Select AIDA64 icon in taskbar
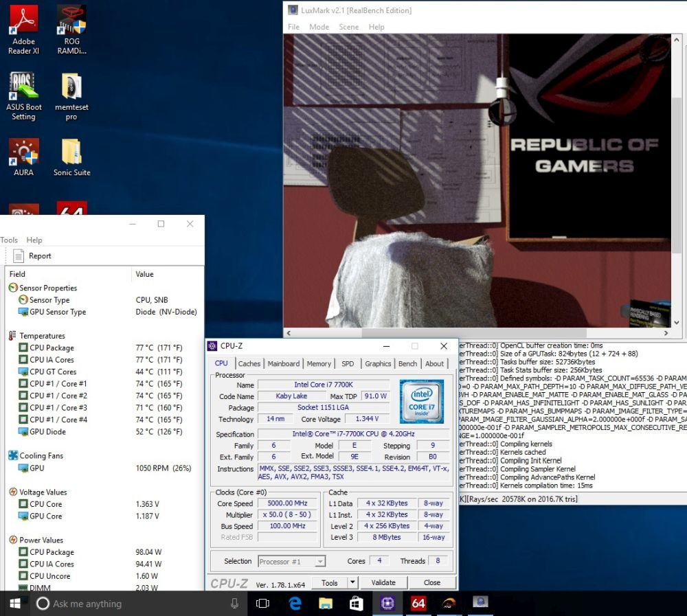This screenshot has height=616, width=687. [x=418, y=603]
